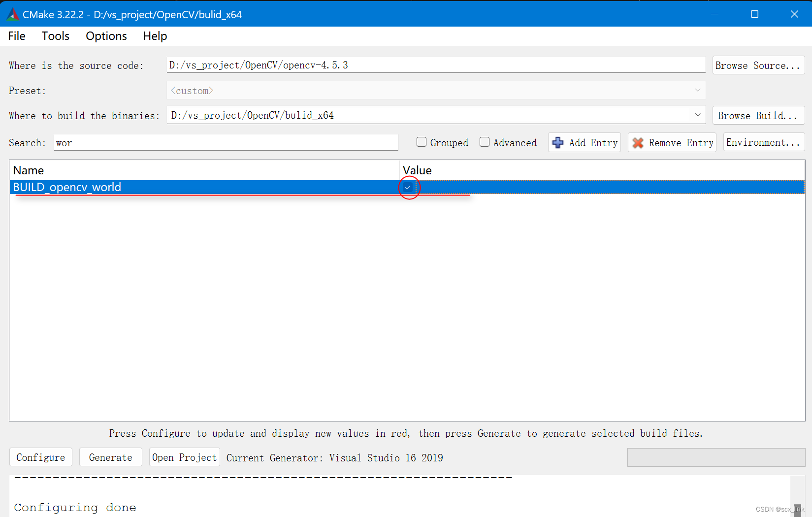Close the CMake window
812x517 pixels.
[x=794, y=14]
